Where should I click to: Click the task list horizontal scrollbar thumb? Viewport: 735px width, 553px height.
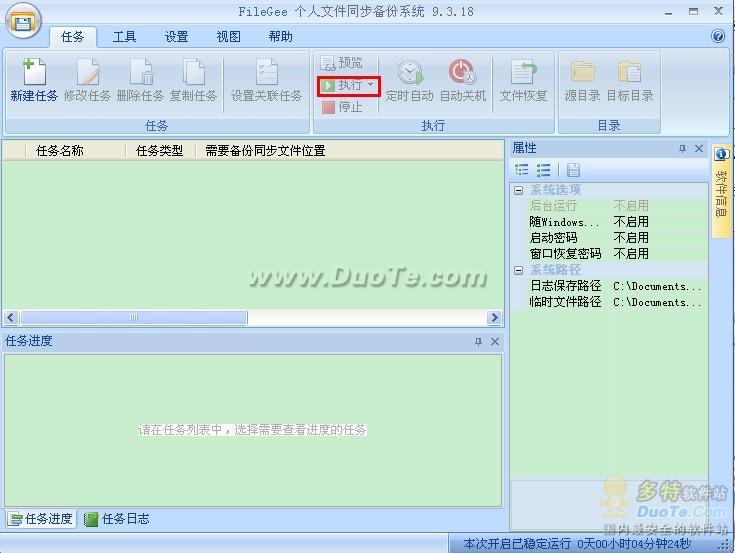134,317
